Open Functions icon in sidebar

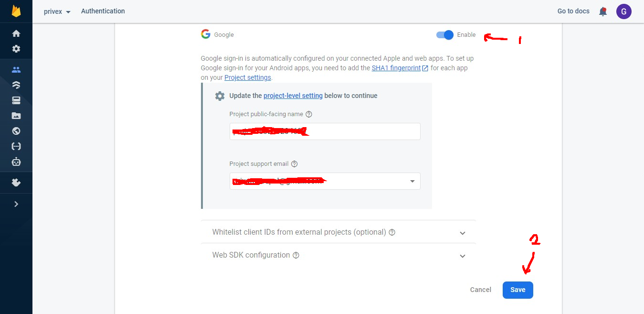coord(16,146)
